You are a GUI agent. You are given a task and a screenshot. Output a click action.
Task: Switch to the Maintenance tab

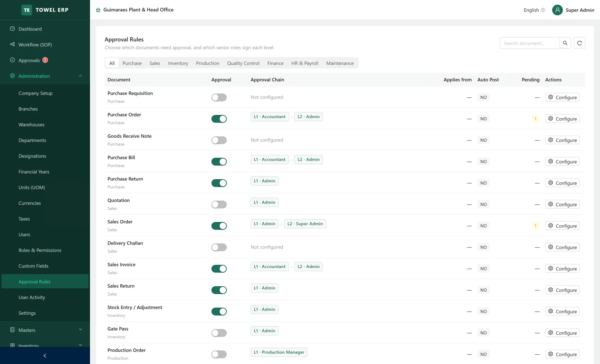(340, 63)
